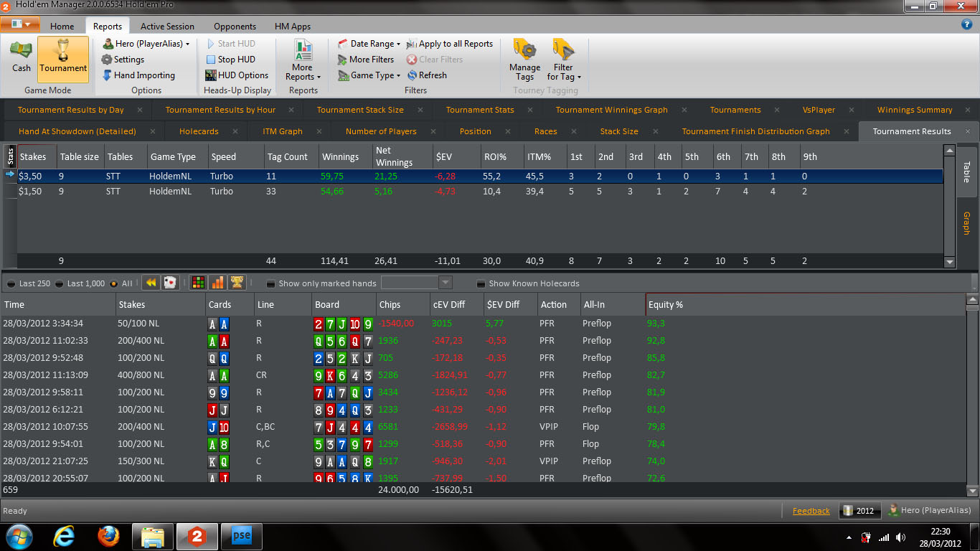Viewport: 980px width, 551px height.
Task: Select the $1,50 stakes row
Action: (x=479, y=192)
